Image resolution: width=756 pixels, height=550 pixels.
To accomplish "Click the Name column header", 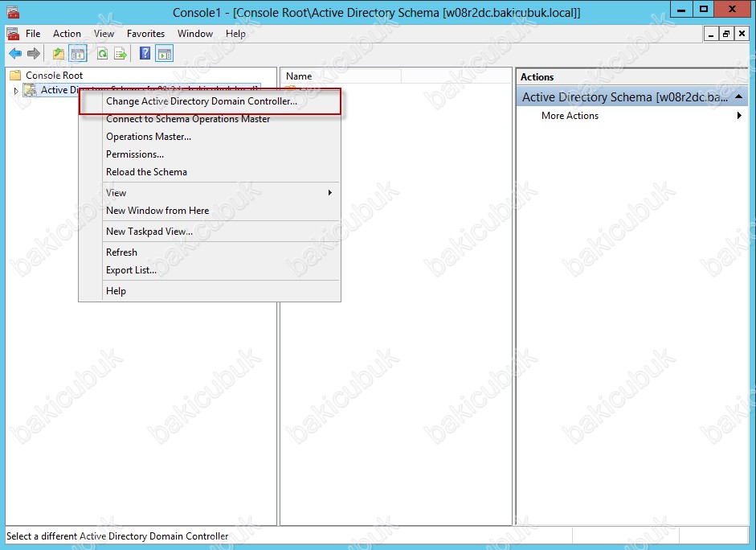I will [341, 76].
